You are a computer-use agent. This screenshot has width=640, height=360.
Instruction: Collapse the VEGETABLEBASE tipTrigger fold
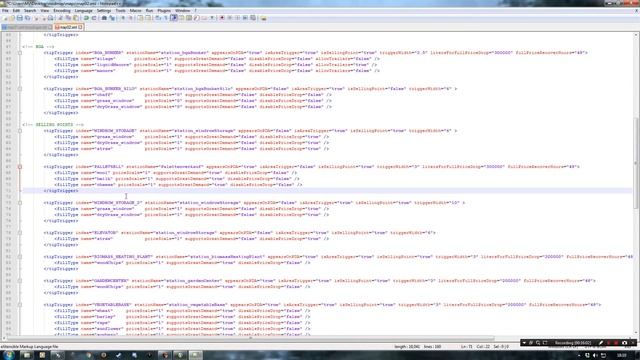pos(20,304)
